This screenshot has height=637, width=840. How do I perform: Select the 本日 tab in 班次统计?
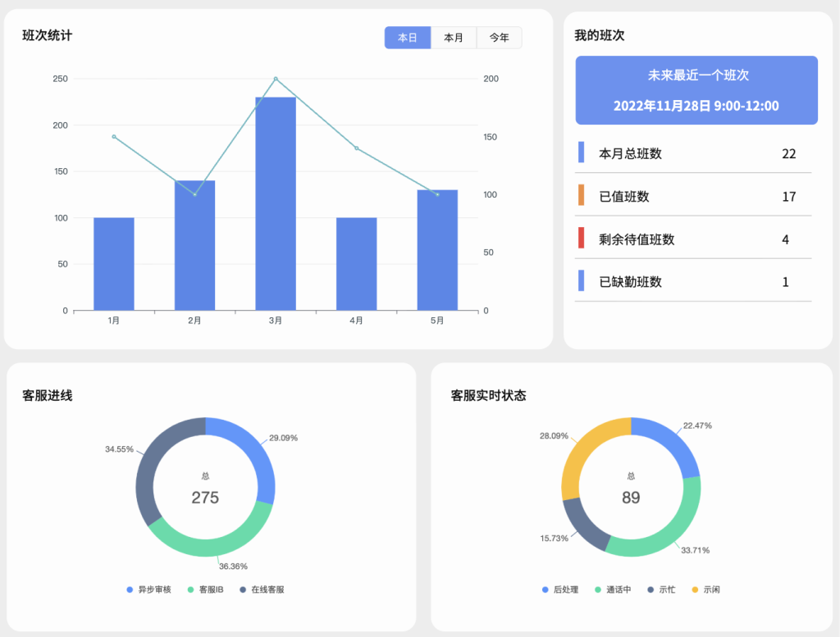(x=408, y=38)
